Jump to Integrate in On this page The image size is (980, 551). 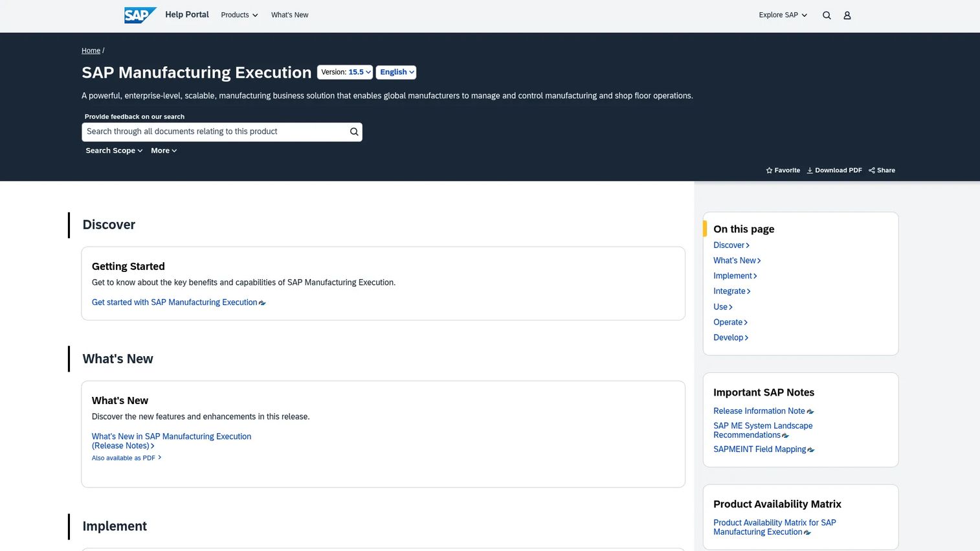click(x=732, y=291)
